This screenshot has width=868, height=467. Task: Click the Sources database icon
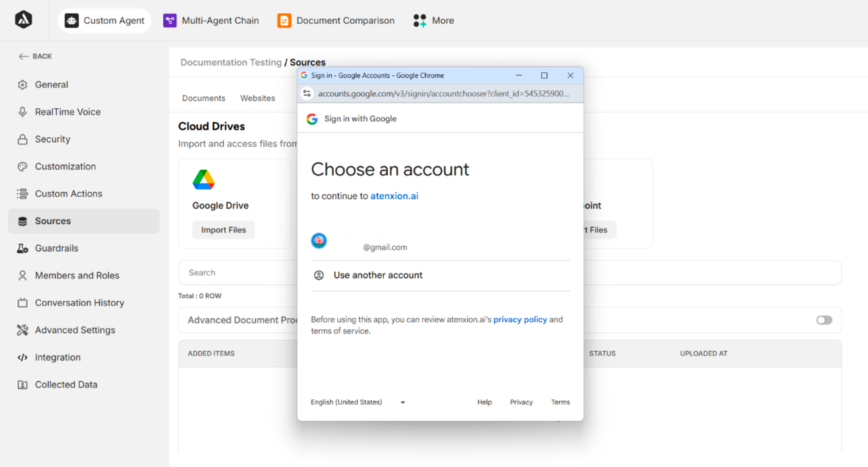click(22, 221)
